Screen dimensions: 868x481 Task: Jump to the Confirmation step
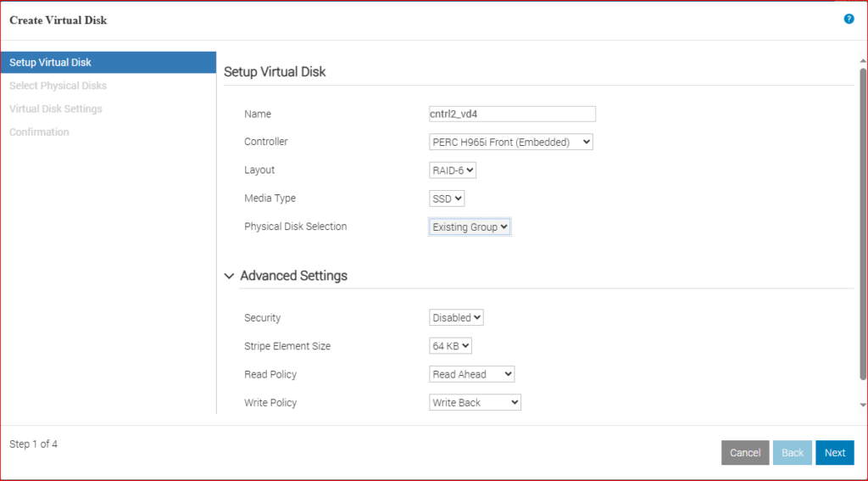(39, 132)
